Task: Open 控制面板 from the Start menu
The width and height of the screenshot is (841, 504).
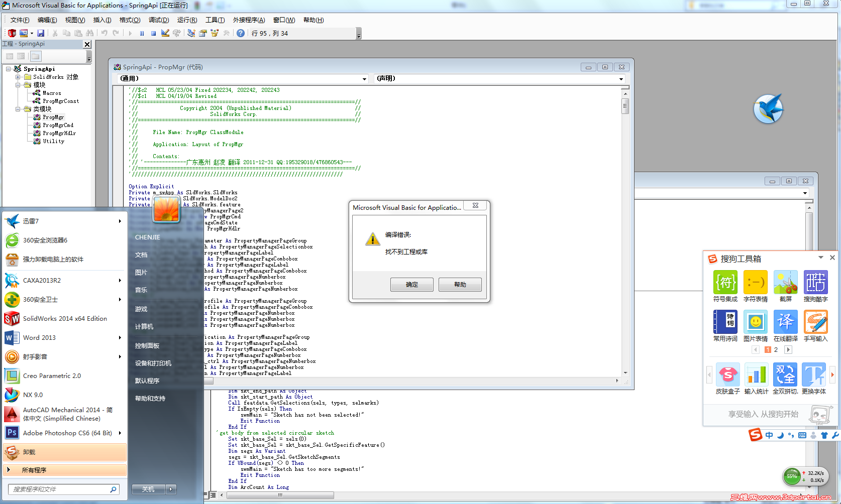Action: click(x=147, y=346)
